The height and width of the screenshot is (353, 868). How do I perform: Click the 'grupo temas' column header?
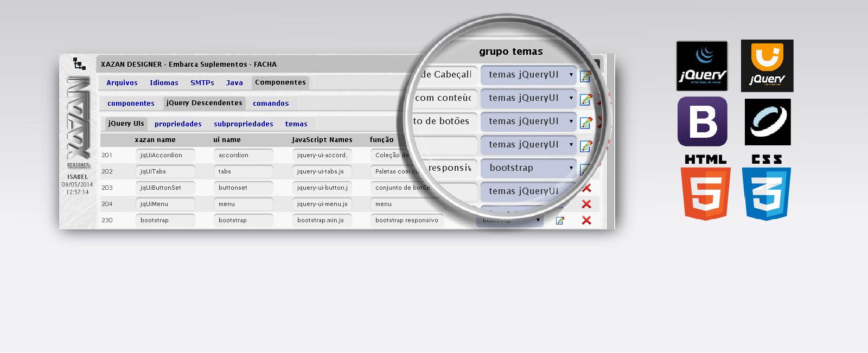[511, 52]
